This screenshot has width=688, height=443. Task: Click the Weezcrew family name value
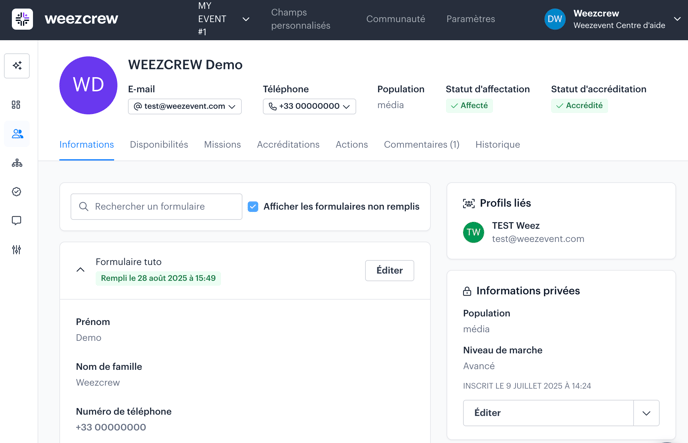[x=98, y=382]
